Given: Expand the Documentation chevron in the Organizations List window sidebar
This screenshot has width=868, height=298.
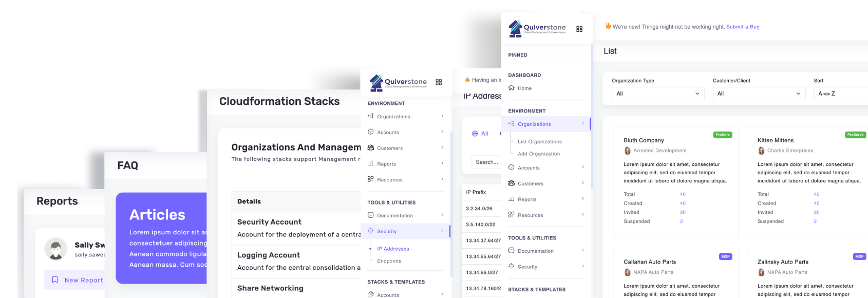Looking at the screenshot, I should [x=583, y=250].
